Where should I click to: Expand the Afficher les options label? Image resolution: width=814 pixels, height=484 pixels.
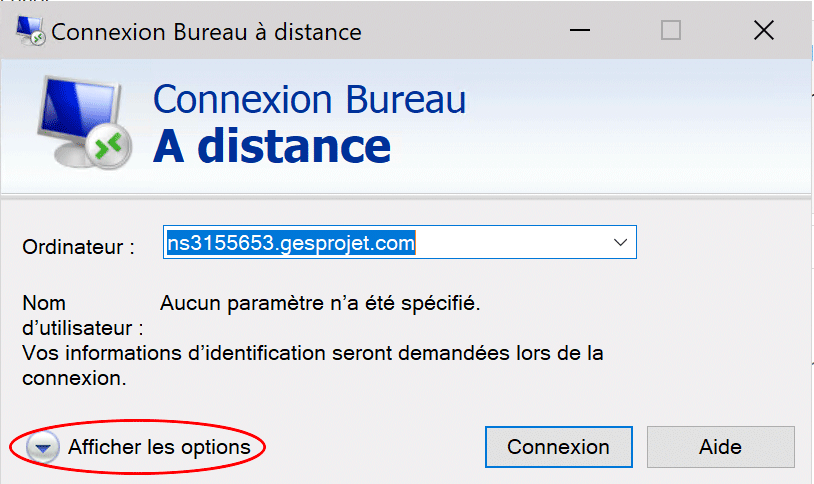point(159,447)
